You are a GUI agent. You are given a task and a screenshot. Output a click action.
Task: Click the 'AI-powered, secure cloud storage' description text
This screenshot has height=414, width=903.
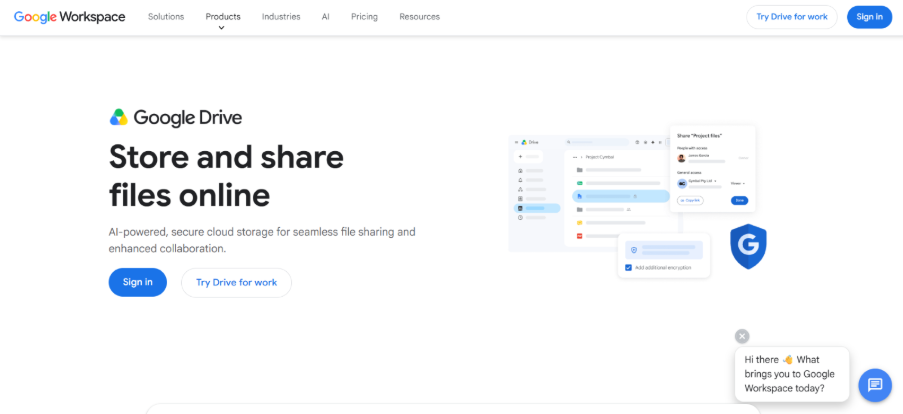click(262, 240)
